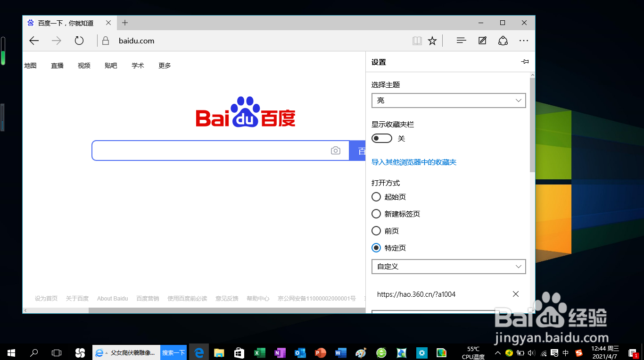Open the 自定义 dropdown
The height and width of the screenshot is (360, 644).
[x=448, y=266]
